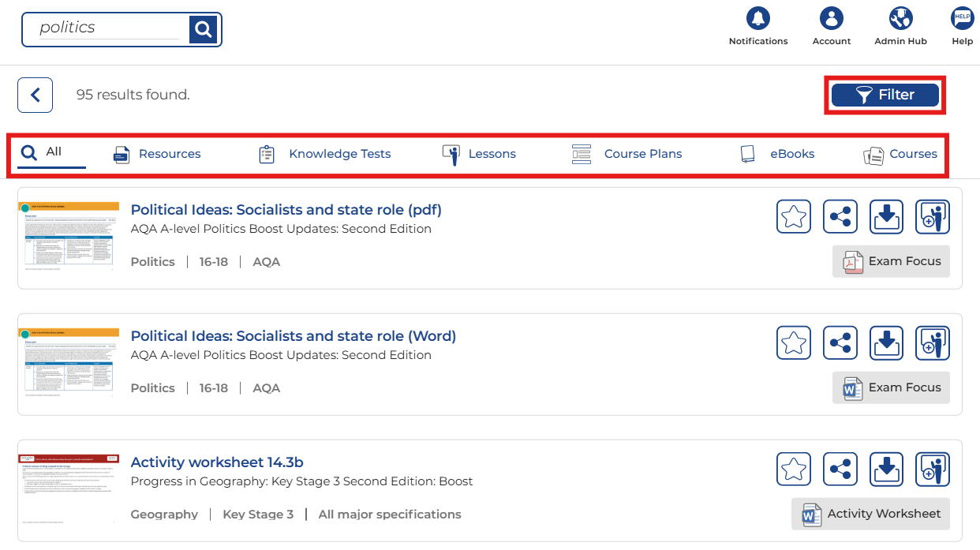Favourite the Socialists and state role pdf

[793, 216]
